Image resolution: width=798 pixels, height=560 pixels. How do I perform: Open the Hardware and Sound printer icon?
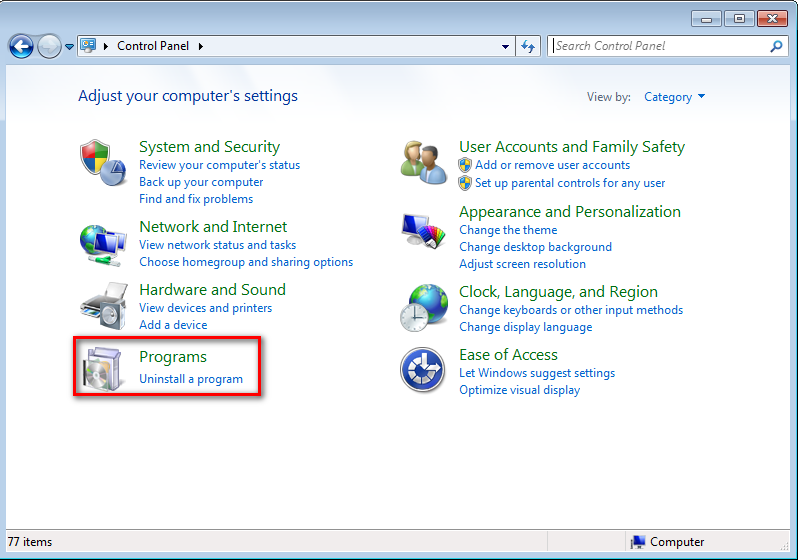click(x=104, y=306)
